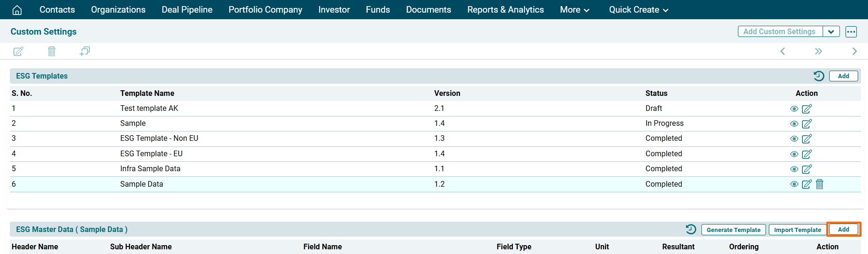Open the three-dots options menu icon
Screen dimensions: 868x254
pos(851,32)
